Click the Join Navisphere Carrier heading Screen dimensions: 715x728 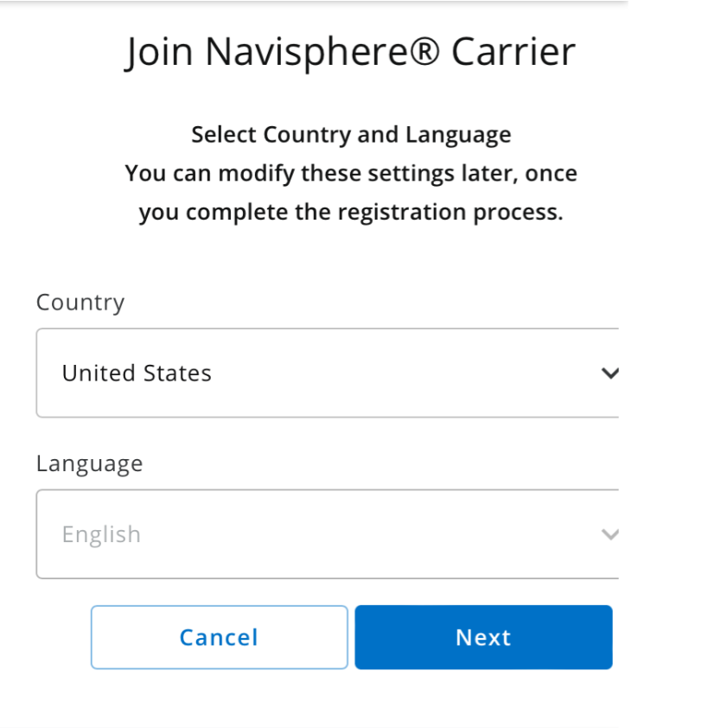pyautogui.click(x=350, y=52)
